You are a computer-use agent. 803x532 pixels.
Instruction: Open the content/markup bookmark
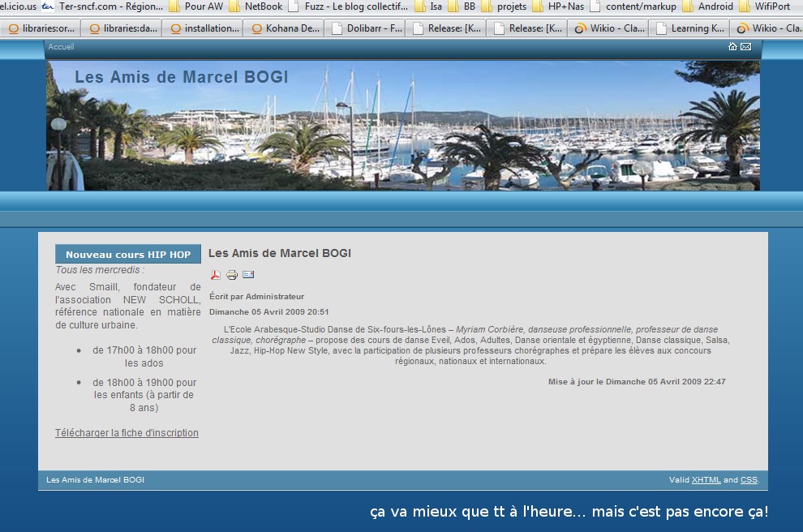pyautogui.click(x=633, y=6)
